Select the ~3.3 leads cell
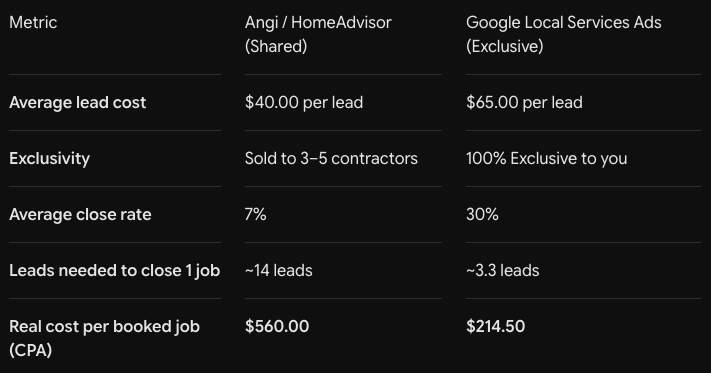 click(x=502, y=271)
